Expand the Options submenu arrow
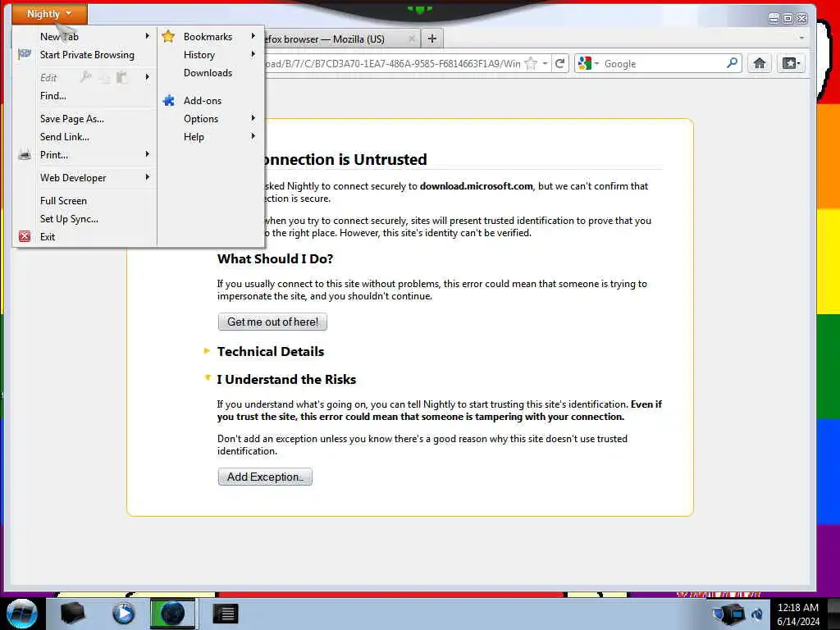 click(x=253, y=118)
